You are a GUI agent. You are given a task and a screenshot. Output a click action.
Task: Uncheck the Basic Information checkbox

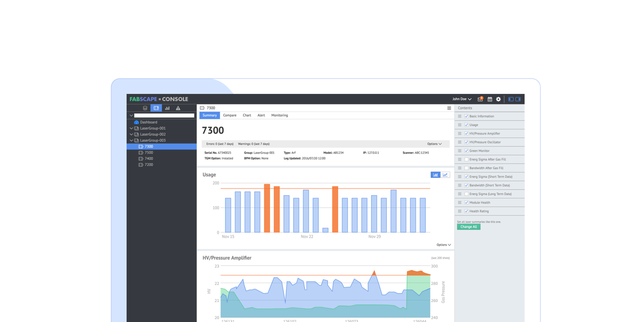click(x=466, y=116)
